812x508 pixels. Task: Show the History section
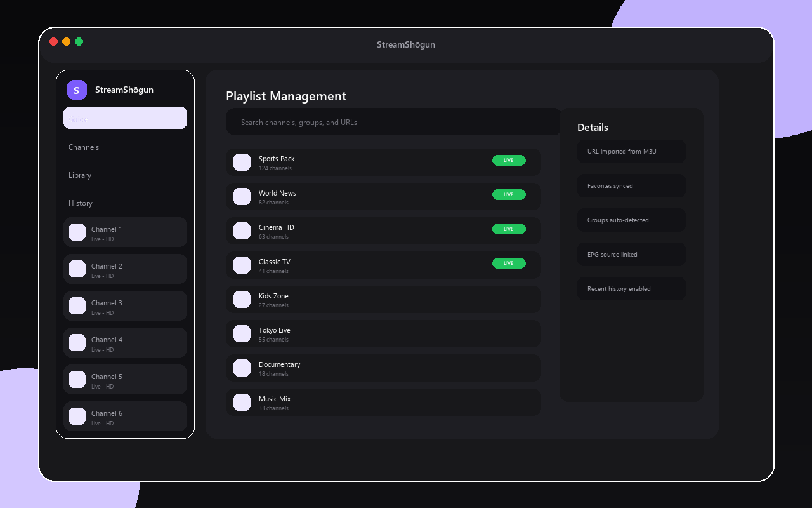(x=81, y=203)
